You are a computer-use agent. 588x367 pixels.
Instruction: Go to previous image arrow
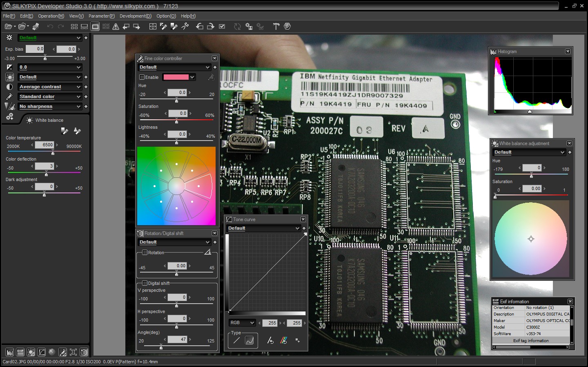point(126,27)
